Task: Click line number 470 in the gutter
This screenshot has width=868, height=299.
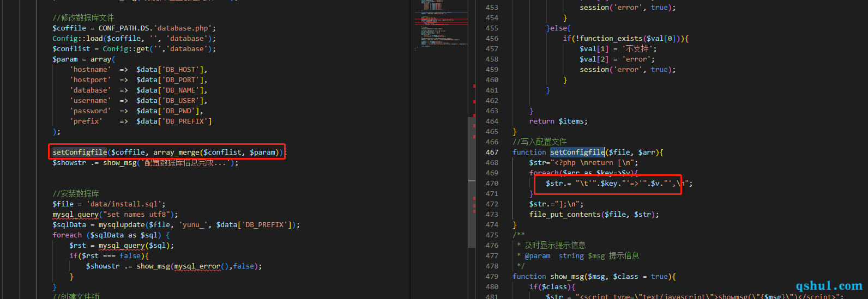Action: [492, 184]
